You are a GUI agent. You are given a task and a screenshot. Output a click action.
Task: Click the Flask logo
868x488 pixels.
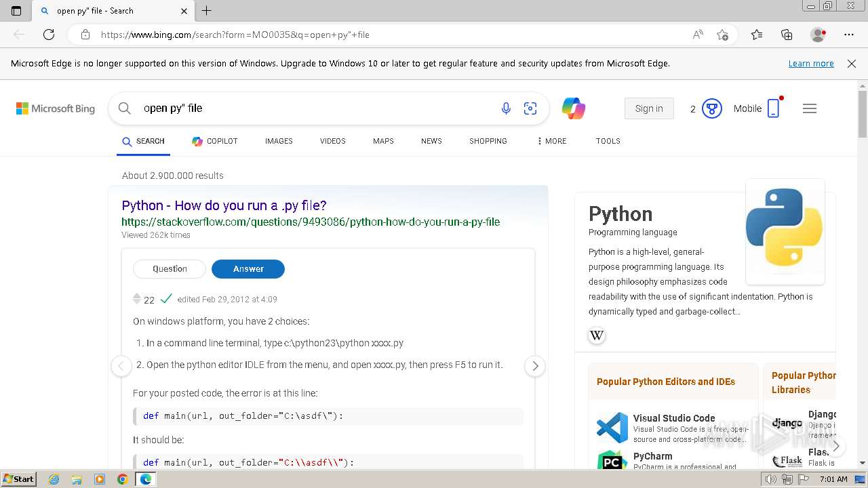click(787, 461)
